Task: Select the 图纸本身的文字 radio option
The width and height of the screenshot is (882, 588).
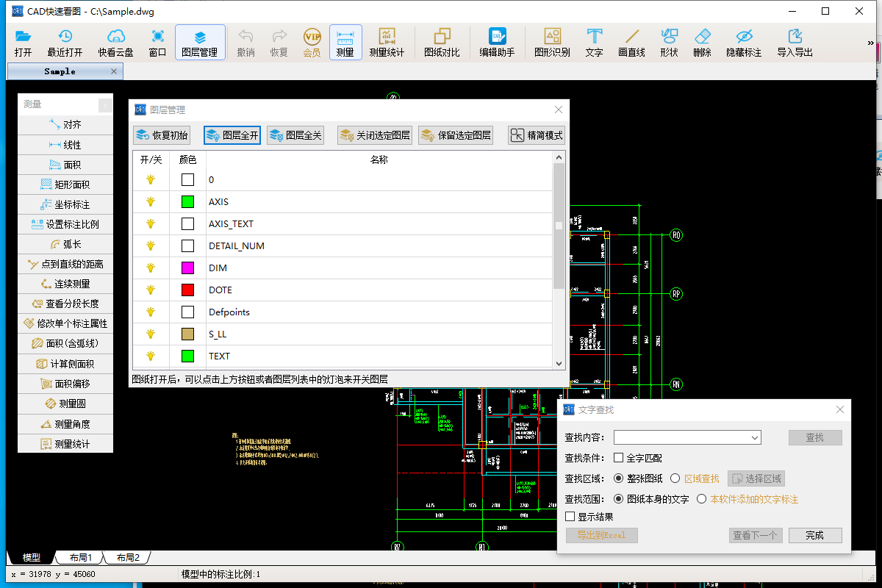Action: click(618, 499)
